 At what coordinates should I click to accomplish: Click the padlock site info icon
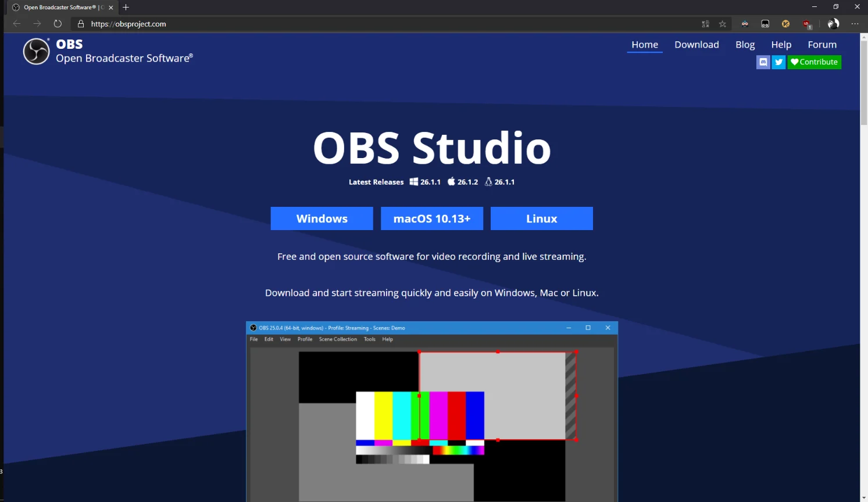coord(81,24)
